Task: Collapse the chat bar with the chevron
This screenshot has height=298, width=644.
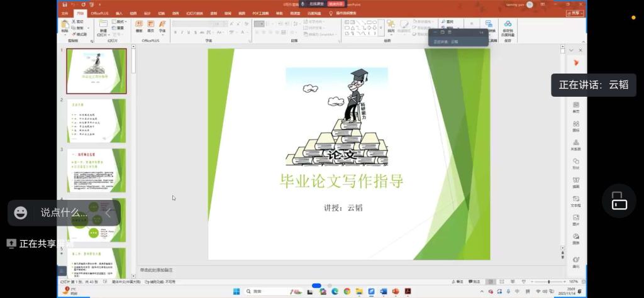Action: pyautogui.click(x=108, y=212)
